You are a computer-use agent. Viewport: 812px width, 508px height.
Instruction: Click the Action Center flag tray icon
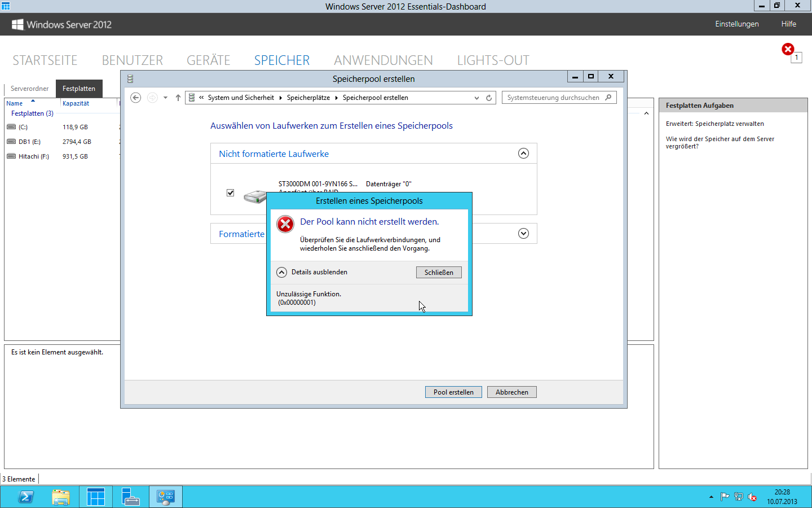[725, 497]
